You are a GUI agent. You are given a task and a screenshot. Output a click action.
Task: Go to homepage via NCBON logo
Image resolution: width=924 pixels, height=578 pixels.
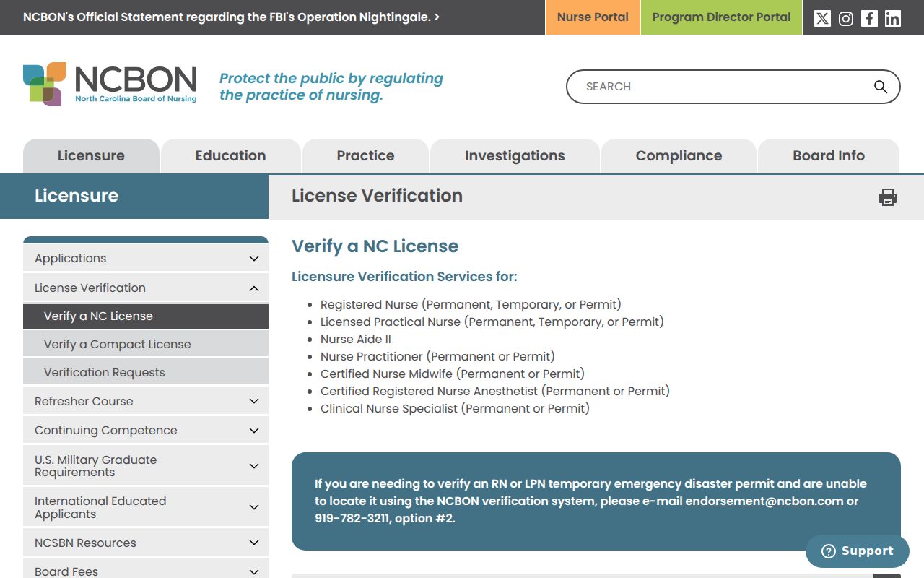click(x=110, y=84)
